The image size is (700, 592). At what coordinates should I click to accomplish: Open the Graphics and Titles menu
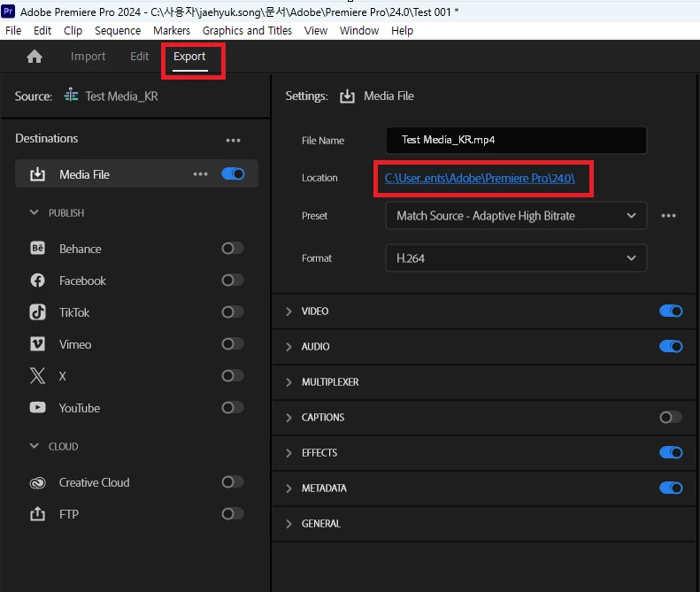247,30
